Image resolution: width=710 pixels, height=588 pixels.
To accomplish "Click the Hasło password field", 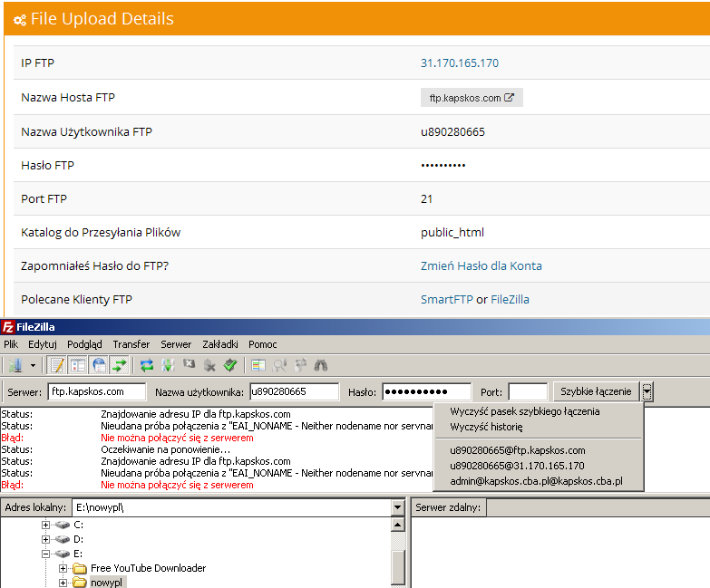I will coord(427,391).
